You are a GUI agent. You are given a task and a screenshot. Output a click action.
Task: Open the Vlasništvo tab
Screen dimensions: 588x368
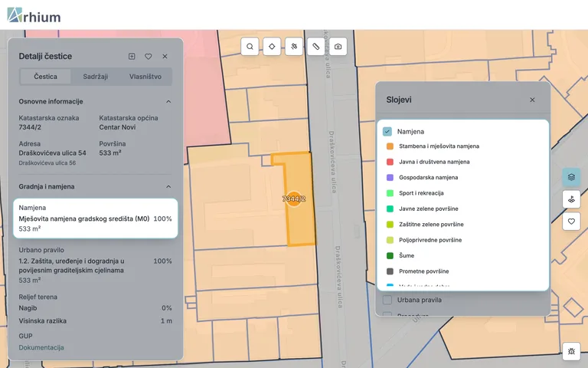tap(145, 77)
